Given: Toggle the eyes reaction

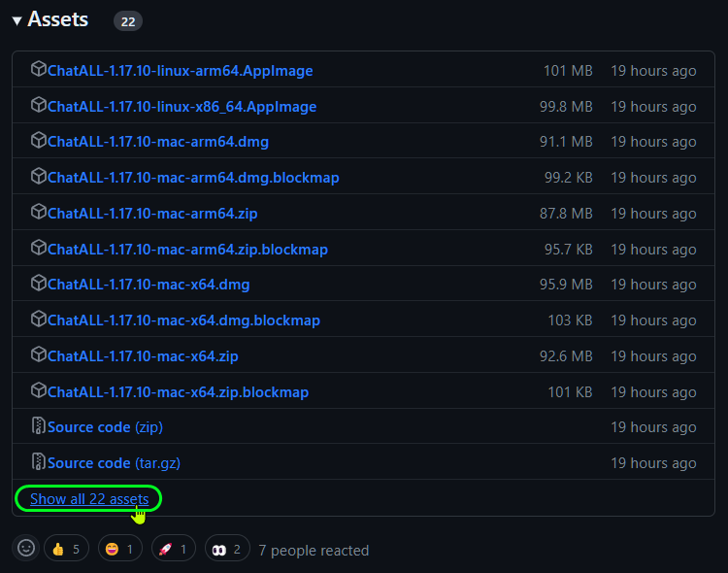Looking at the screenshot, I should (227, 550).
